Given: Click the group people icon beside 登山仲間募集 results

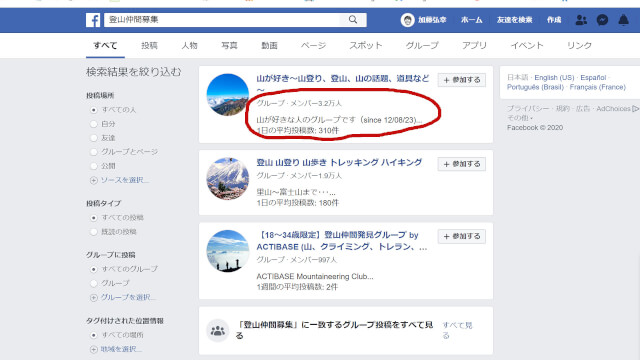Looking at the screenshot, I should tap(218, 330).
